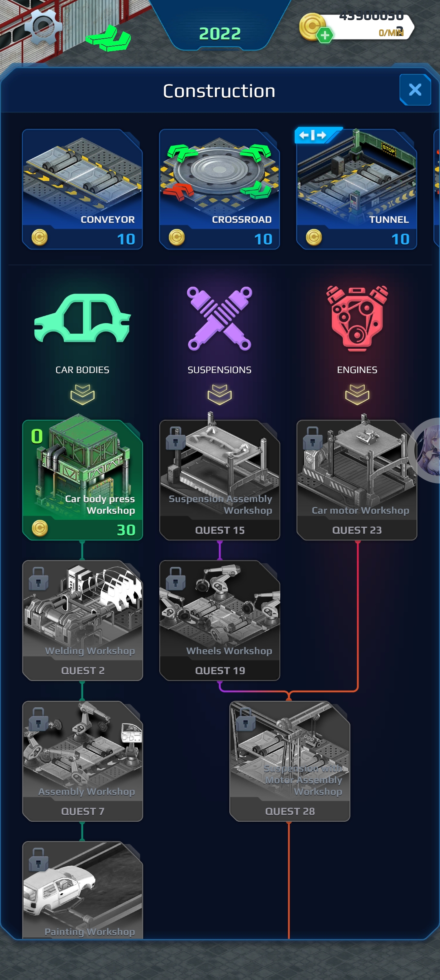The height and width of the screenshot is (980, 440).
Task: Open the settings gear icon
Action: pos(43,26)
